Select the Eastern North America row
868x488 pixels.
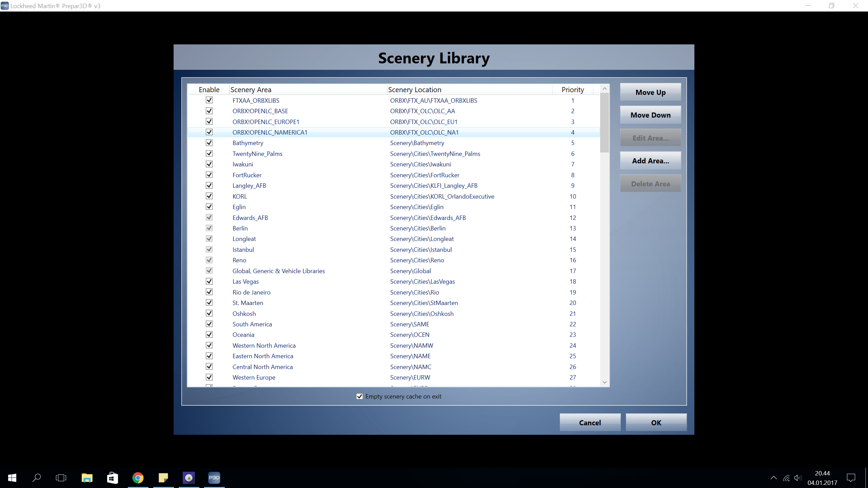click(394, 356)
